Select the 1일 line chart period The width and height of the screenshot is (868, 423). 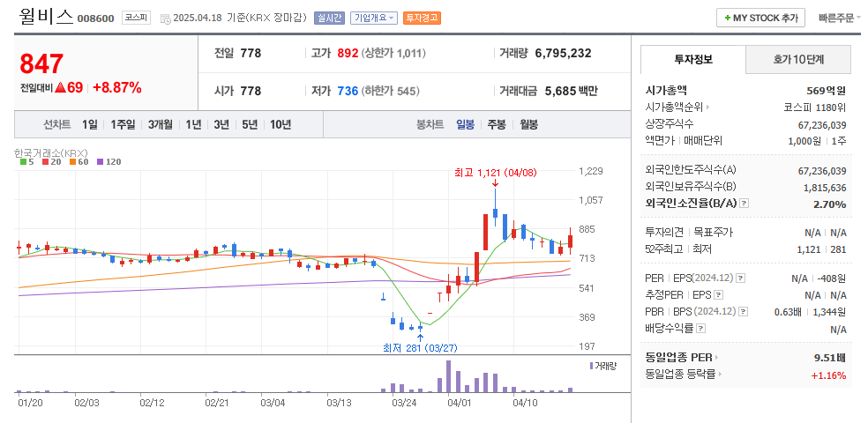coord(89,124)
